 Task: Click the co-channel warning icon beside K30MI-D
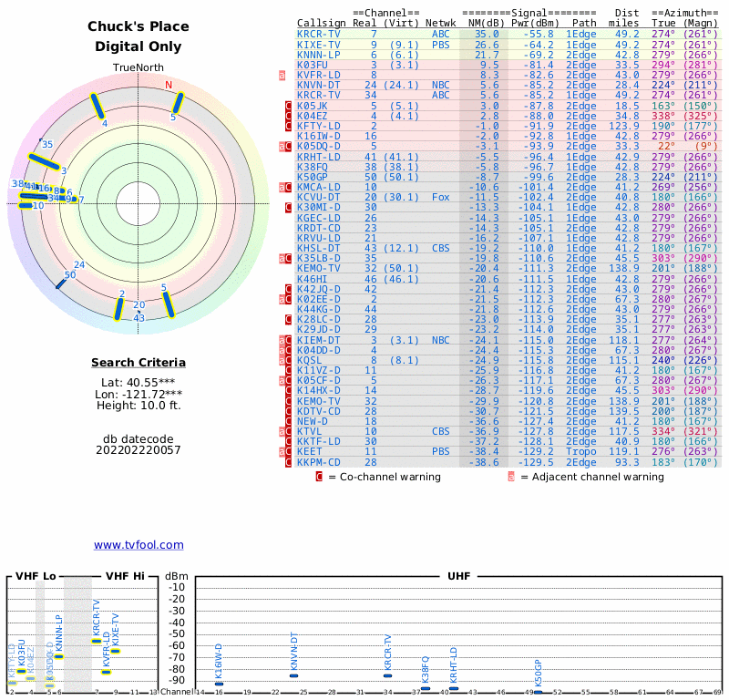coord(288,207)
